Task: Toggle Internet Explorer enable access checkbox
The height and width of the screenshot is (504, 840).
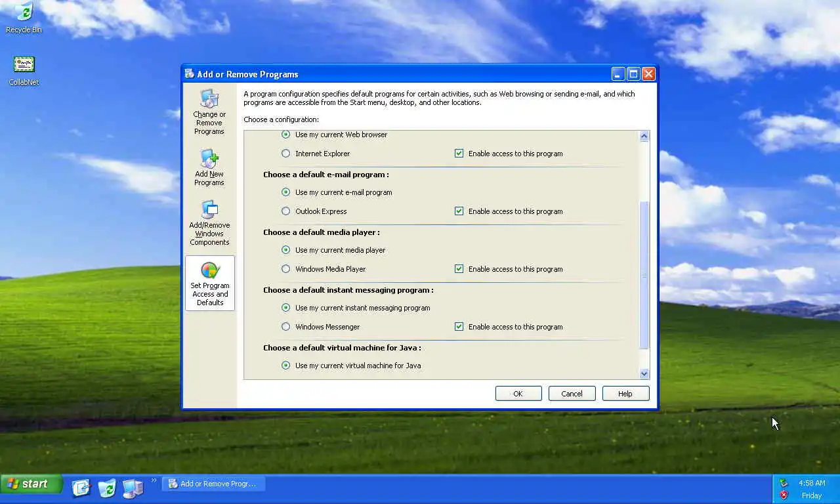Action: tap(459, 154)
